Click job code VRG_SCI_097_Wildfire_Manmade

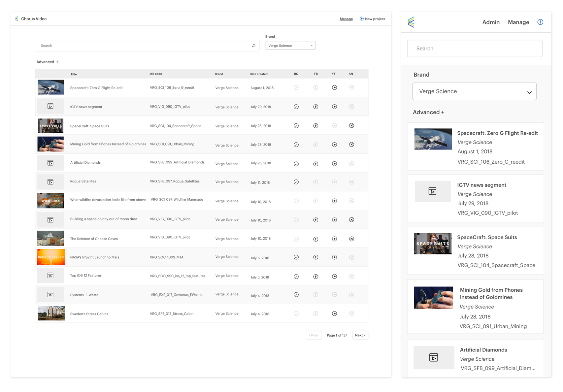[x=177, y=200]
